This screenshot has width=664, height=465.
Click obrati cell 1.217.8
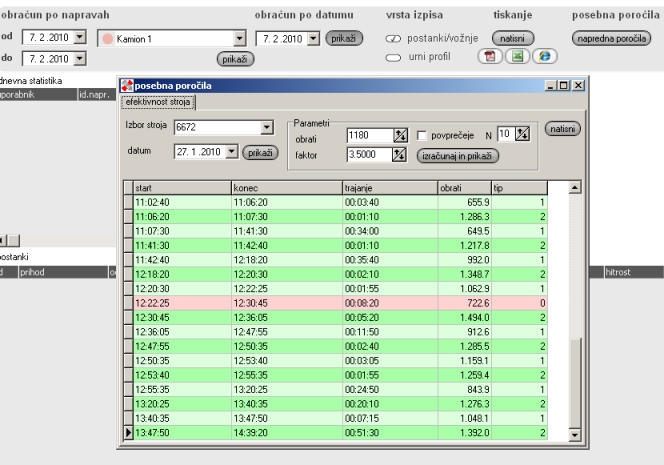(465, 246)
